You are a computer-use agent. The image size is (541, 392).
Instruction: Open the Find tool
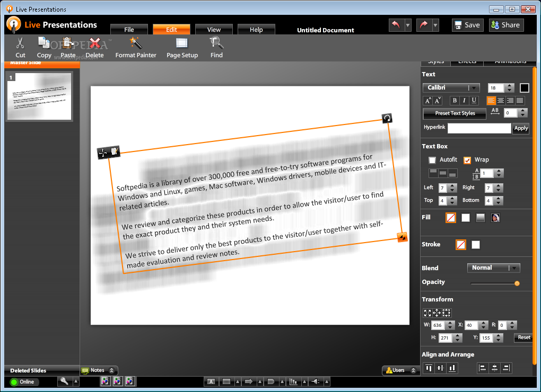click(216, 48)
